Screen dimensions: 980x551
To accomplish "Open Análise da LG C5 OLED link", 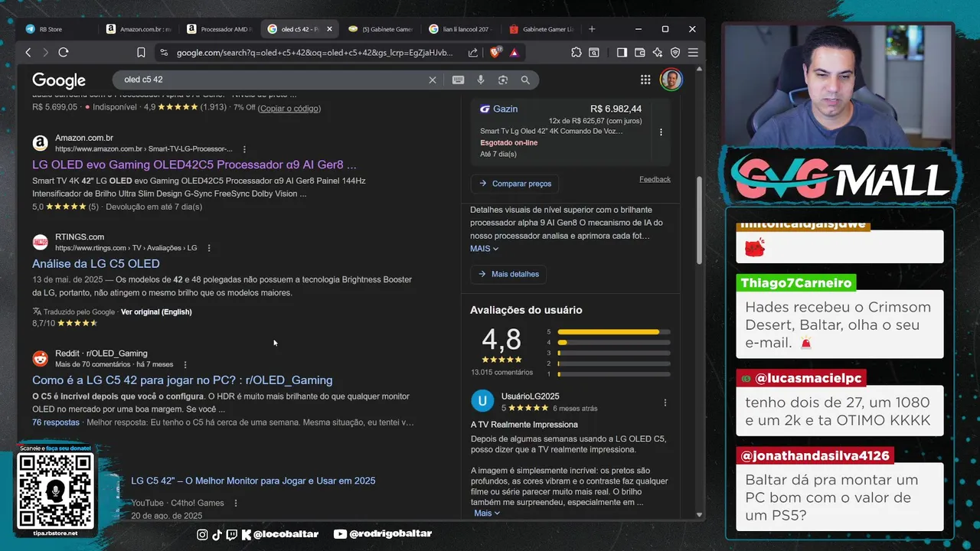I will click(x=96, y=263).
